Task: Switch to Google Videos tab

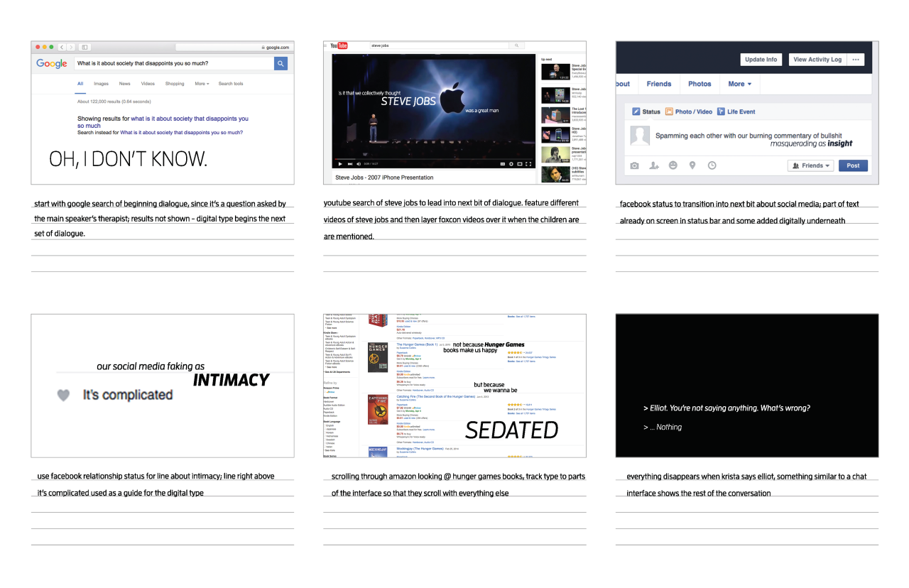Action: pyautogui.click(x=148, y=84)
